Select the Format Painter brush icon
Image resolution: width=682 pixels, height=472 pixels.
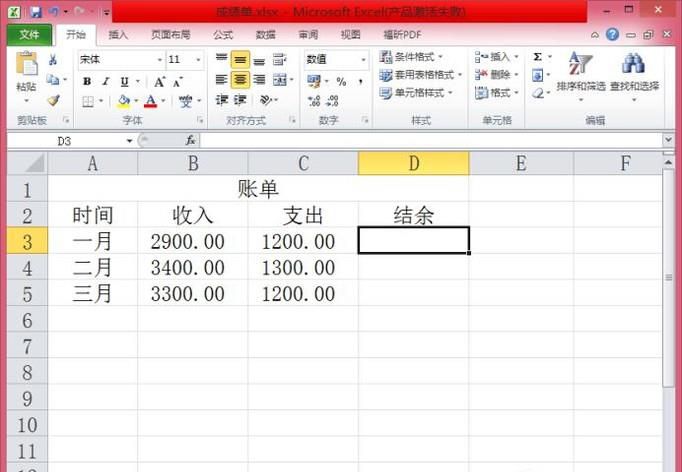(x=53, y=100)
